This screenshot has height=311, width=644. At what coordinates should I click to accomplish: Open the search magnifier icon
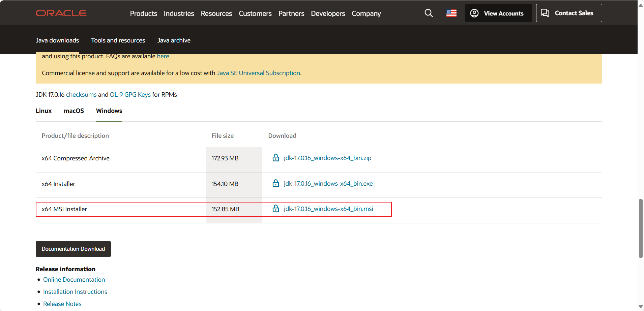[x=429, y=13]
